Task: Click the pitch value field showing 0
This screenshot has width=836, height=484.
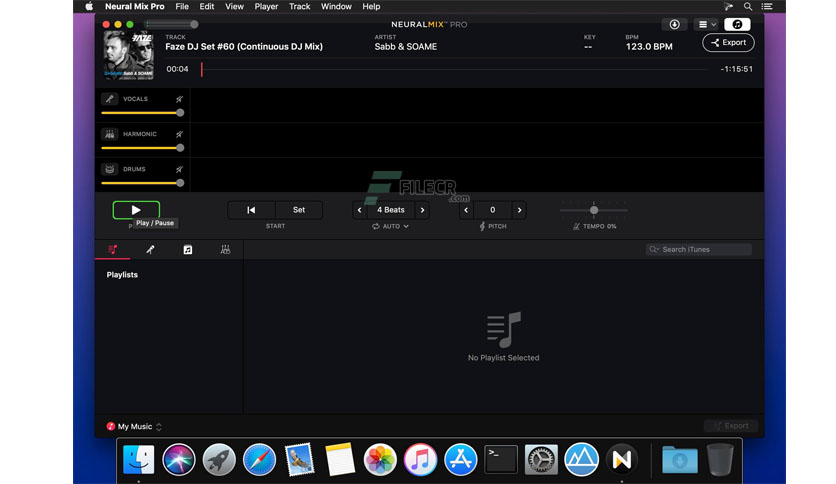Action: (x=493, y=210)
